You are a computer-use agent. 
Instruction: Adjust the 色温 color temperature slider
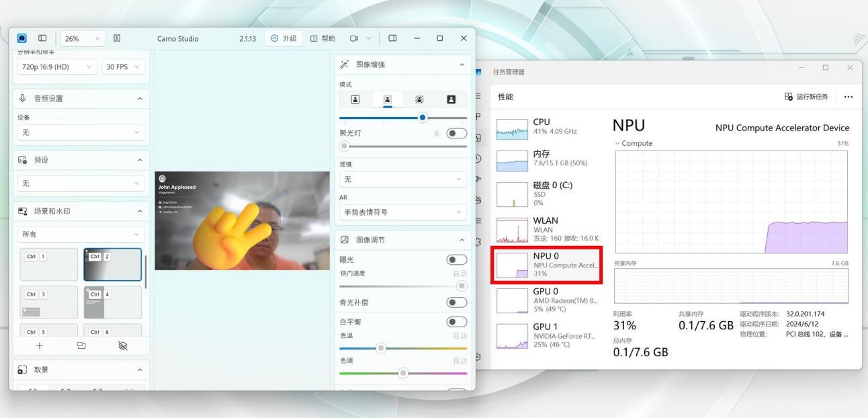pyautogui.click(x=382, y=348)
